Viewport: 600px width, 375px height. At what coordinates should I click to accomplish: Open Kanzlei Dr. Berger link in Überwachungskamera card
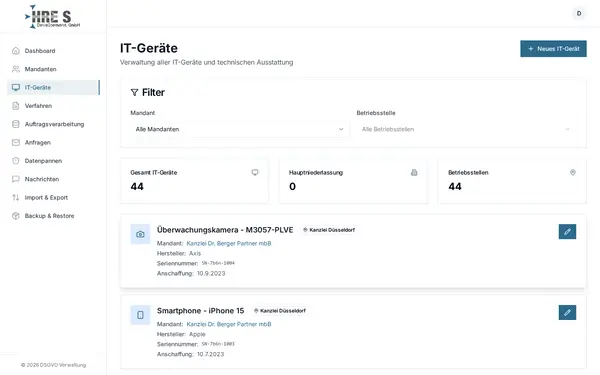coord(229,243)
